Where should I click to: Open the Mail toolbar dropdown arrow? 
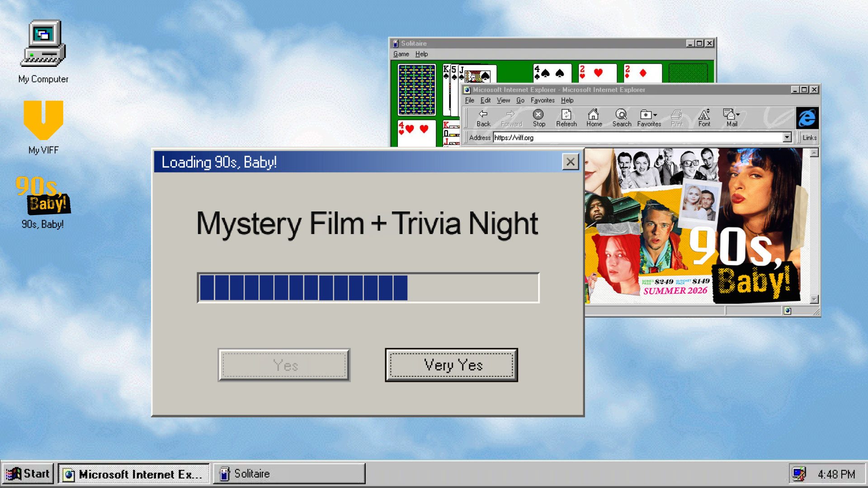pyautogui.click(x=738, y=115)
